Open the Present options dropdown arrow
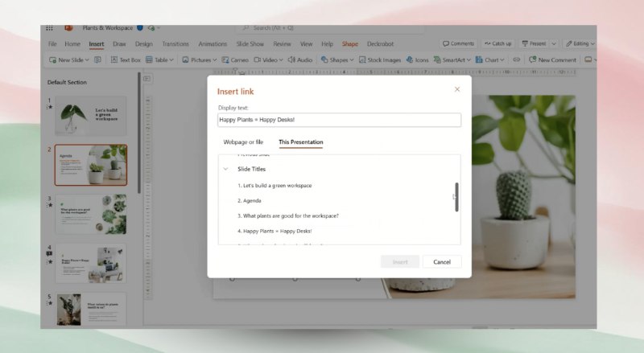Image resolution: width=644 pixels, height=353 pixels. [x=554, y=43]
